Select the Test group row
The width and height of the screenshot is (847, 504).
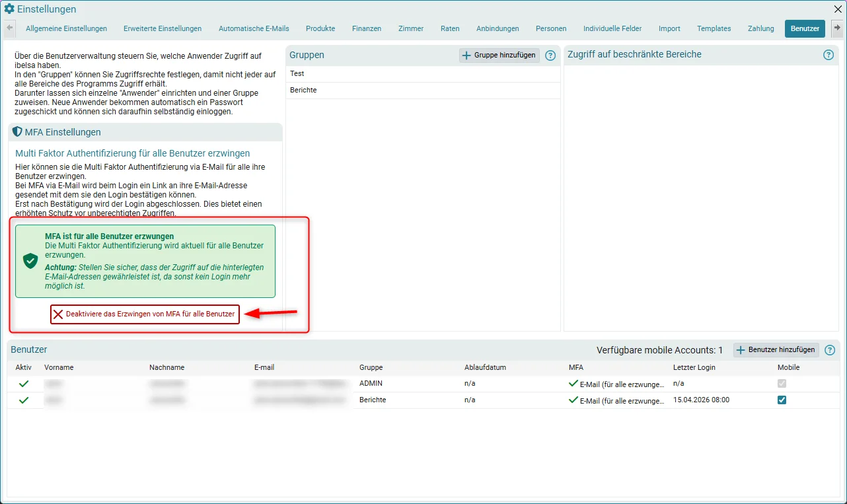[x=423, y=74]
